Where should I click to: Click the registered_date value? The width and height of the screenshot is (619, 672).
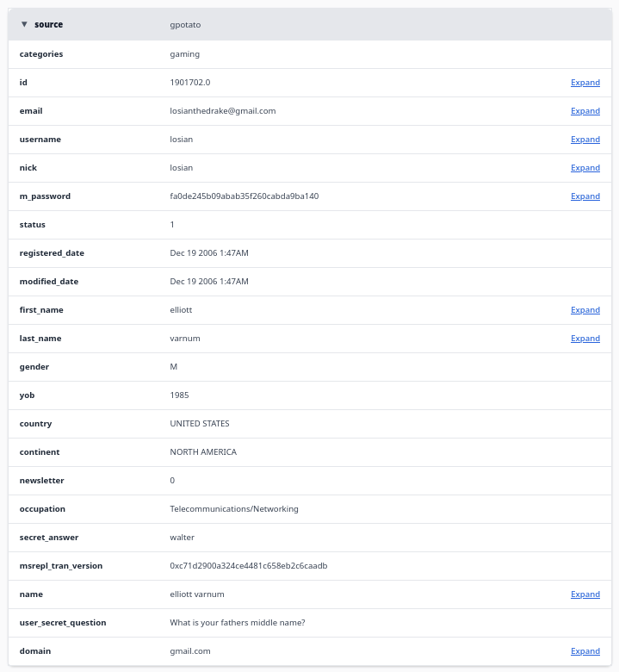209,253
